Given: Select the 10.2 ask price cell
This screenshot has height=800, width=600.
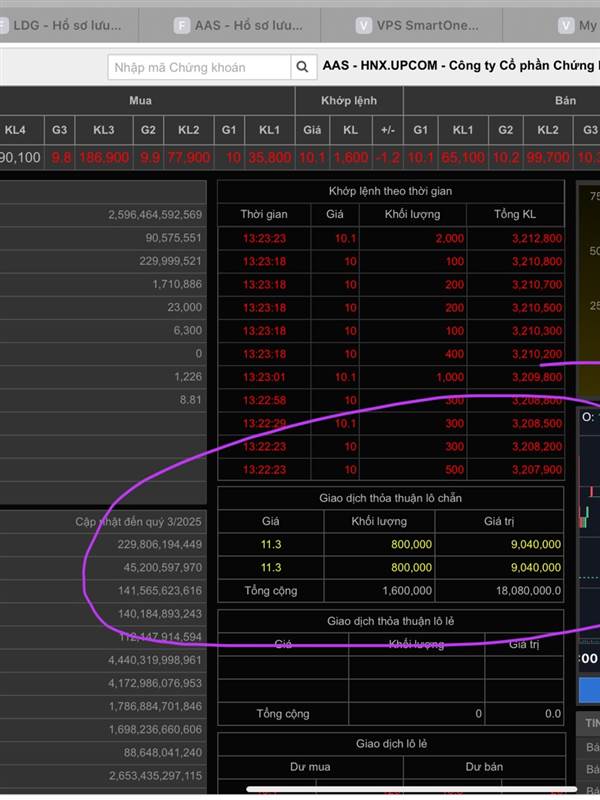Looking at the screenshot, I should (x=506, y=158).
